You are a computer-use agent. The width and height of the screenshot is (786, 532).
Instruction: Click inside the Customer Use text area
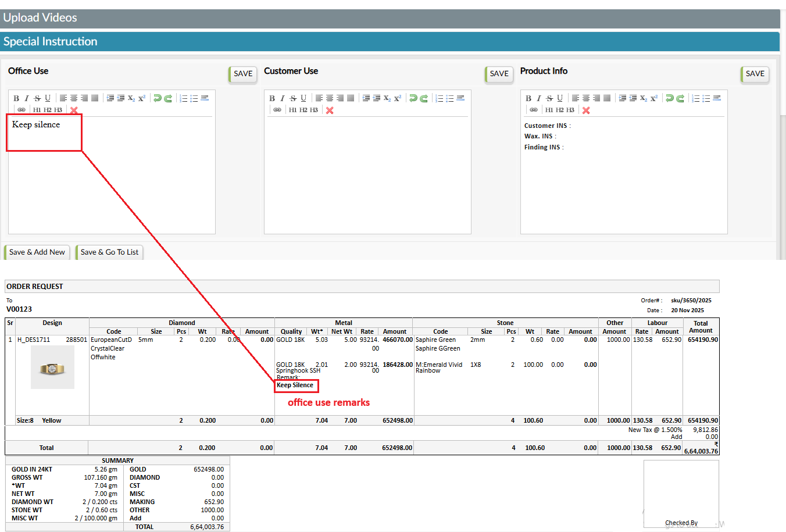367,174
